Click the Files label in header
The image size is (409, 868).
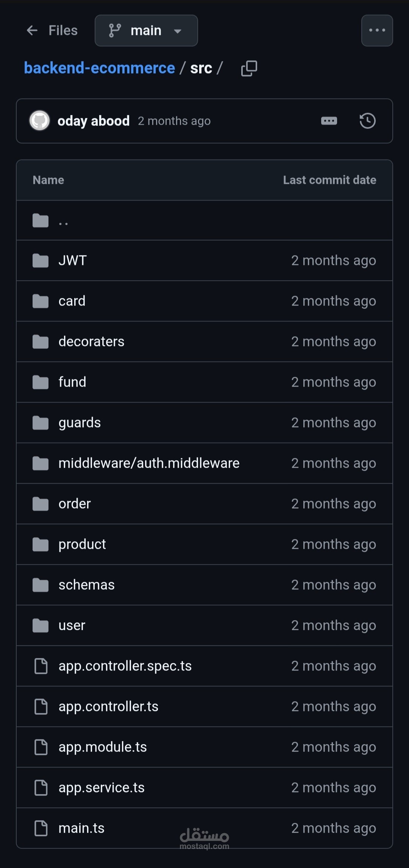[63, 30]
